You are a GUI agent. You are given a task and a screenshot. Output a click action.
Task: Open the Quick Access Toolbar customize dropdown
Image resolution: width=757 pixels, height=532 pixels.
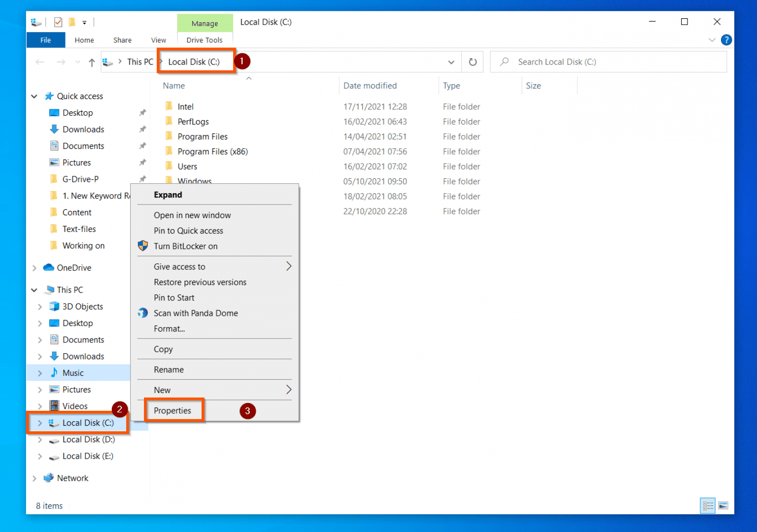click(84, 22)
